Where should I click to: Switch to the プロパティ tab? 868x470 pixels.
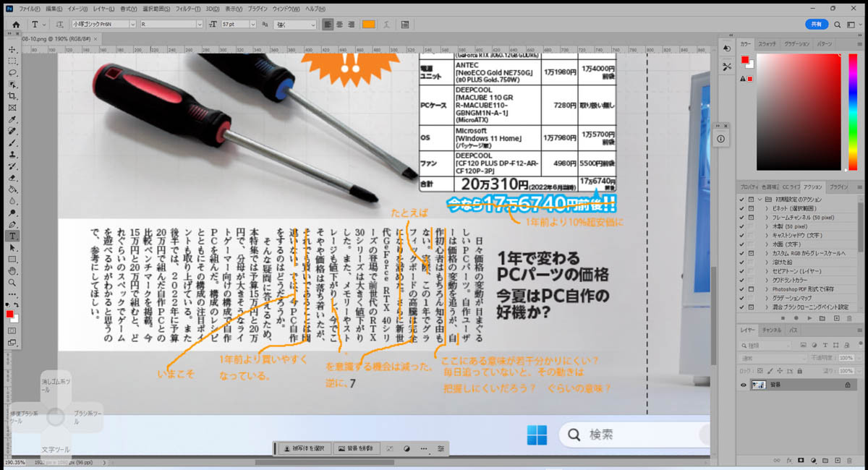(x=749, y=187)
